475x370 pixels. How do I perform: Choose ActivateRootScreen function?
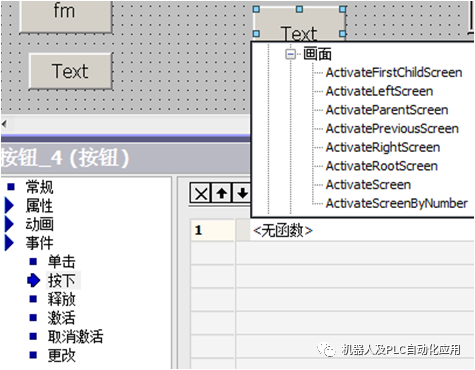382,166
